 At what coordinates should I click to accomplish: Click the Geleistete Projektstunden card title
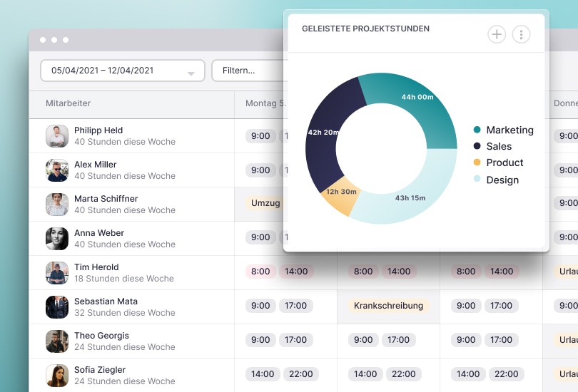(x=365, y=29)
